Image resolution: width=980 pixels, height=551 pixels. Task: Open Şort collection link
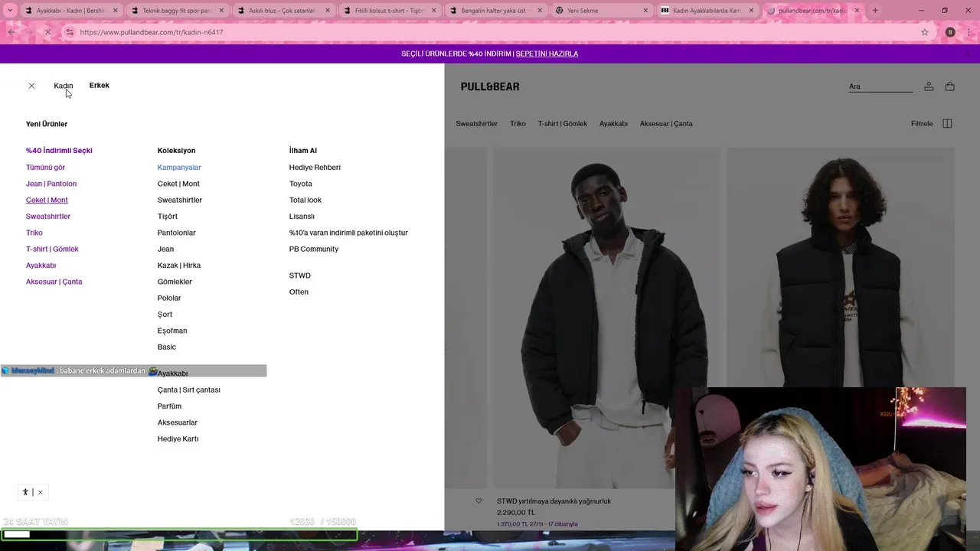coord(165,314)
